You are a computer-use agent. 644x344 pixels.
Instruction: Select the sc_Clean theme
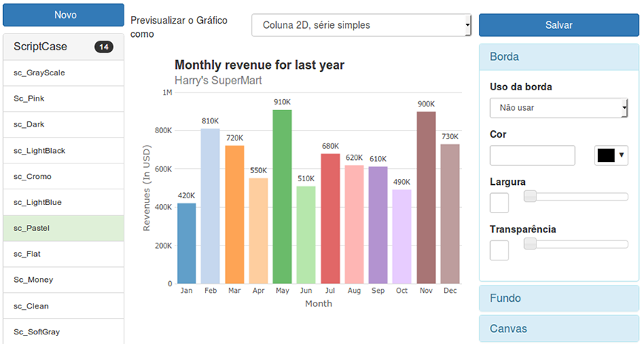tap(64, 306)
